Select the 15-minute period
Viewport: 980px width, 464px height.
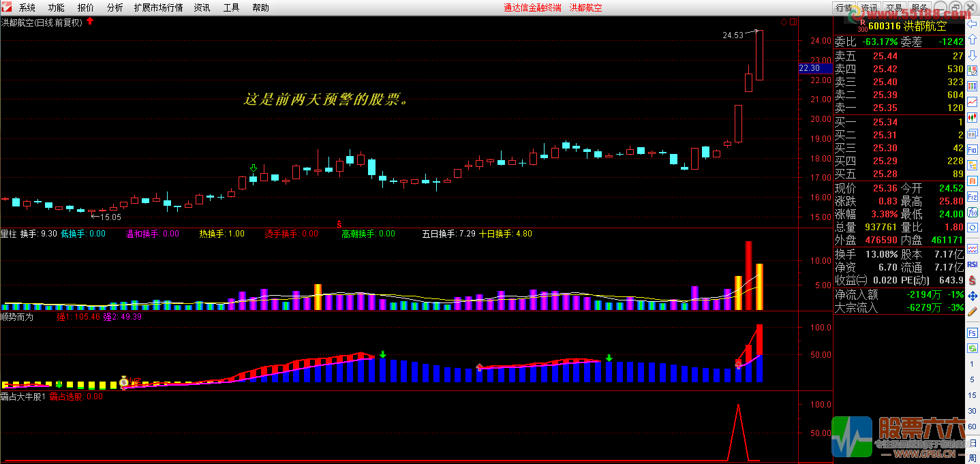[973, 395]
